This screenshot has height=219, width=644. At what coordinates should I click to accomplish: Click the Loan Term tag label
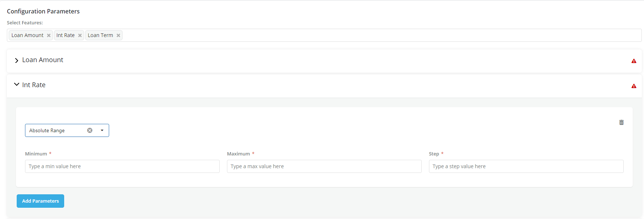pos(100,35)
